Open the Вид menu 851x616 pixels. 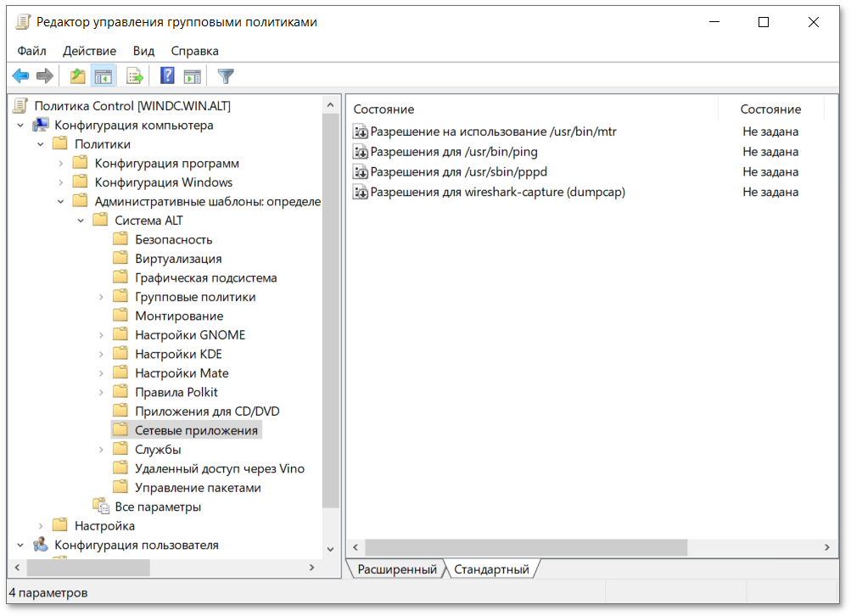[x=143, y=51]
